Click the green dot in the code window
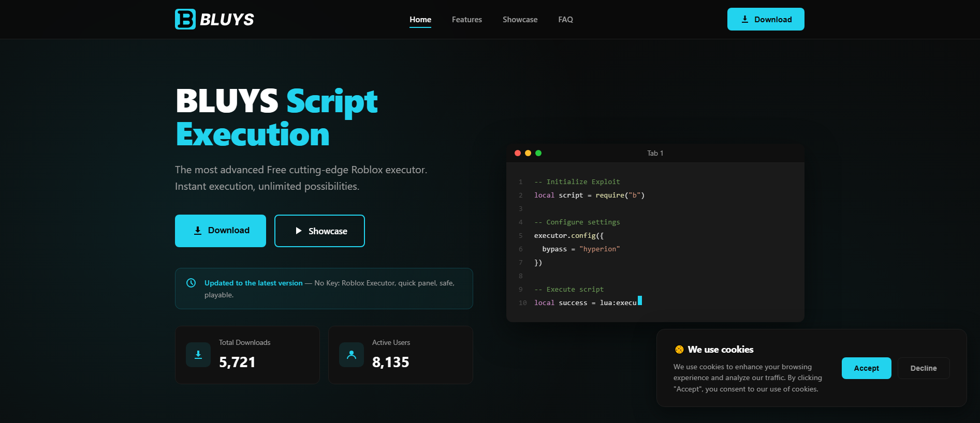 click(x=538, y=153)
